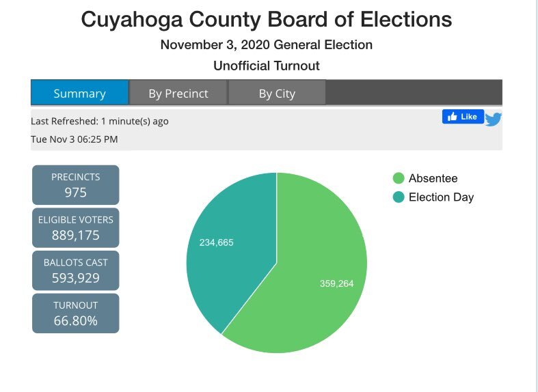Click the Election Day legend label
Image resolution: width=538 pixels, height=392 pixels.
[x=441, y=197]
